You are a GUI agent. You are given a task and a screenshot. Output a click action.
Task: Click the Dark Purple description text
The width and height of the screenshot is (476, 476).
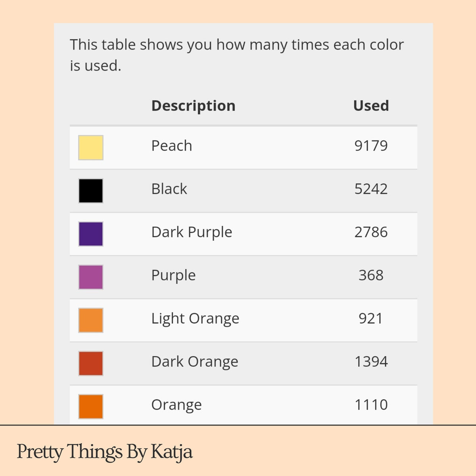point(192,232)
